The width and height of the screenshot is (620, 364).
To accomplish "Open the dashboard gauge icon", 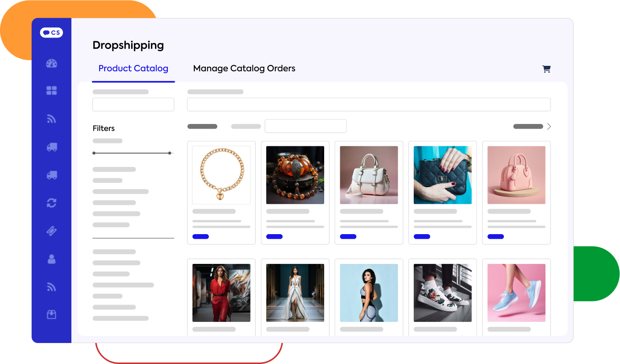I will pos(52,64).
